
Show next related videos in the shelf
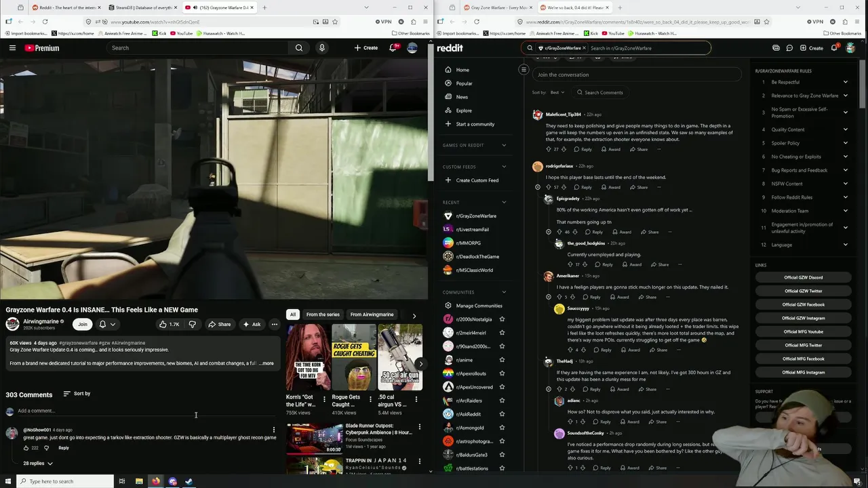tap(420, 364)
